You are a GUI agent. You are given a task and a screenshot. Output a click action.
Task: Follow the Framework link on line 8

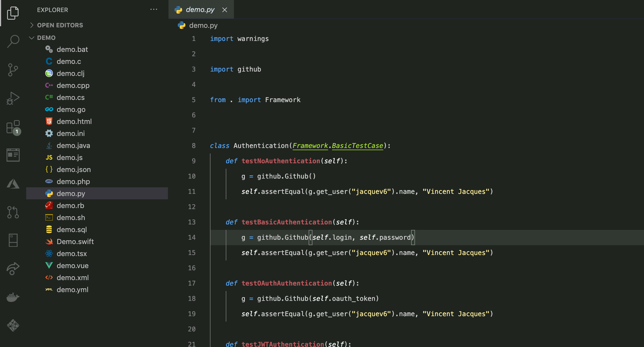pos(310,146)
